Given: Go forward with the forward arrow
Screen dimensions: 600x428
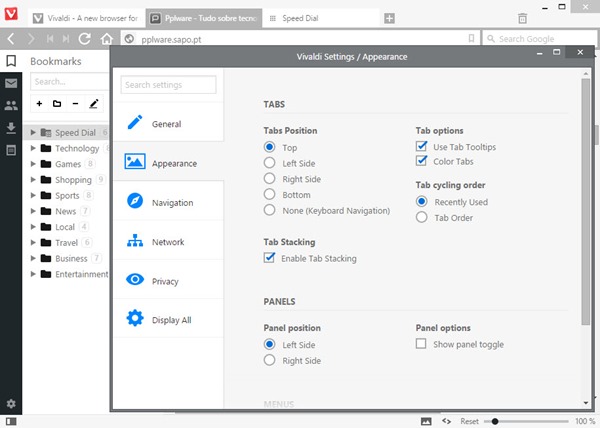Looking at the screenshot, I should pos(31,39).
